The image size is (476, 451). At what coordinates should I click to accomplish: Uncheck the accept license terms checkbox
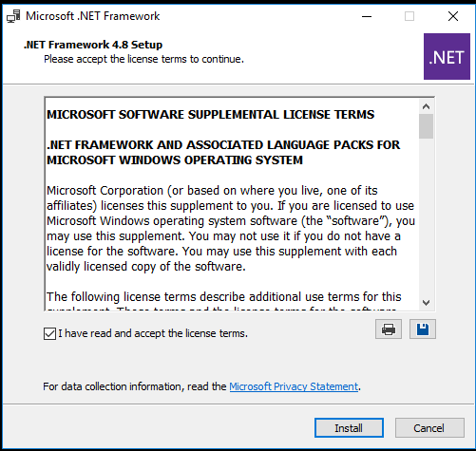pyautogui.click(x=49, y=333)
